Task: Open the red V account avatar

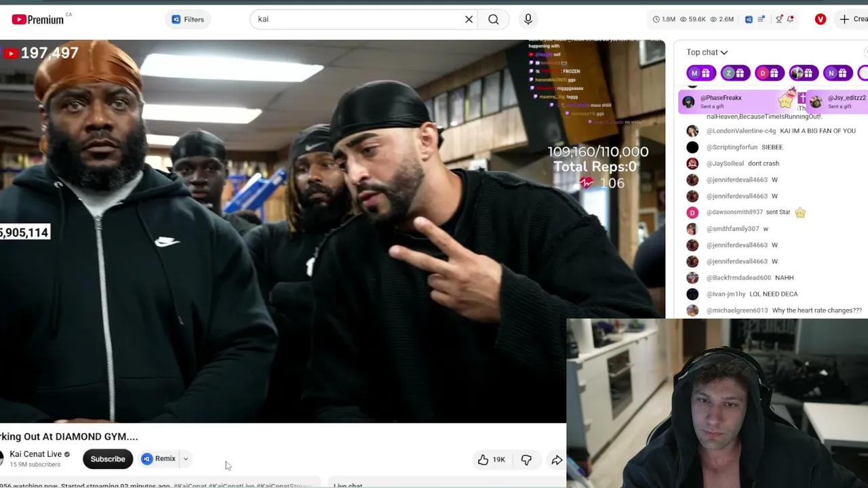Action: [x=821, y=20]
